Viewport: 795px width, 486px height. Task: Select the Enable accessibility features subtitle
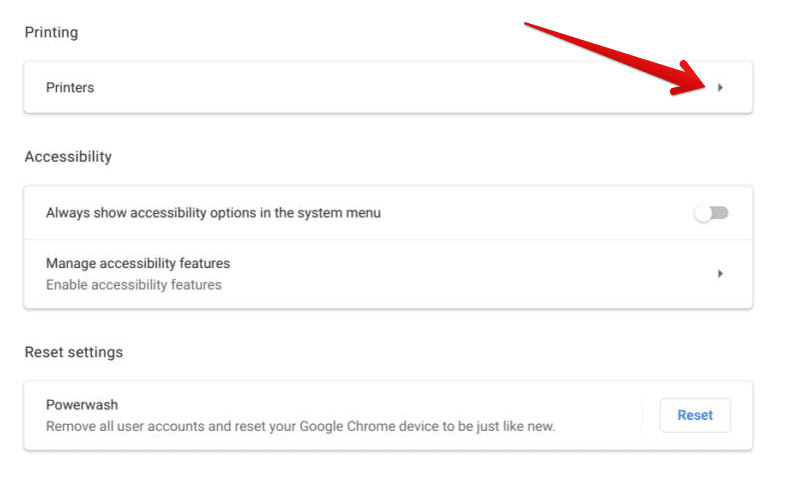(x=134, y=285)
